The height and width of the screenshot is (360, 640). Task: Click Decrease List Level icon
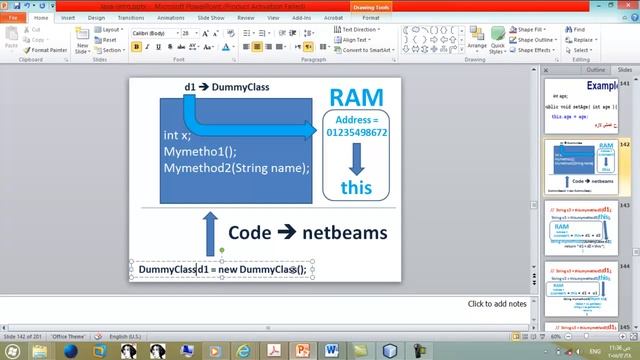pos(282,33)
